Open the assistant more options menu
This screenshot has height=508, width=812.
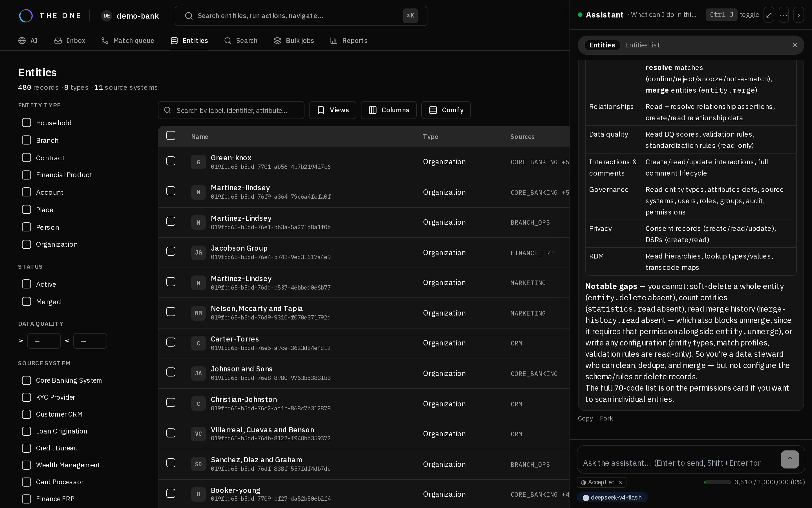pyautogui.click(x=784, y=15)
